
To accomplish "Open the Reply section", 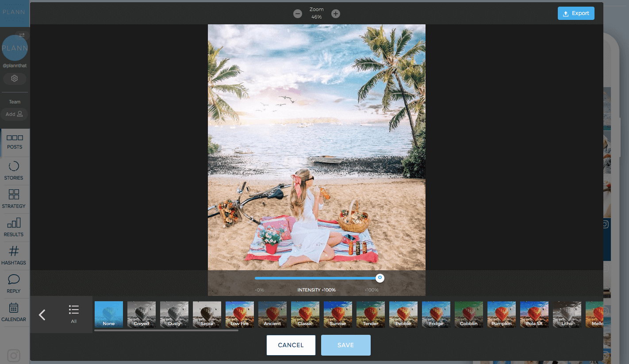I will tap(14, 284).
